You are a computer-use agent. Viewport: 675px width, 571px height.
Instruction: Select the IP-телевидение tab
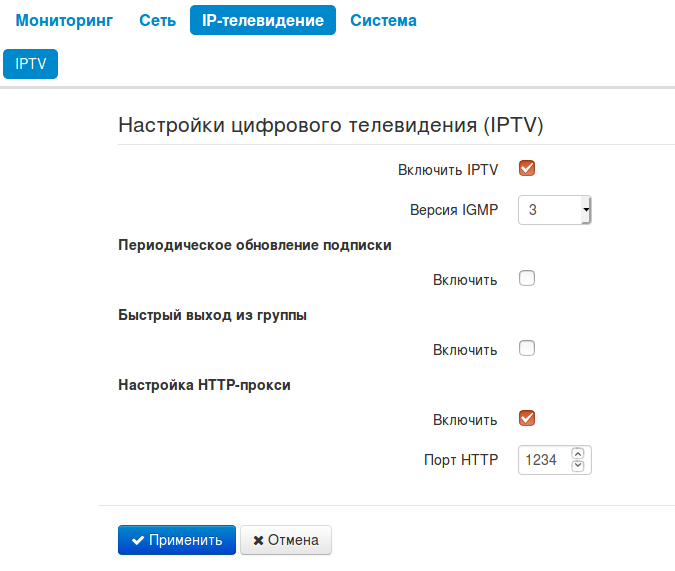[x=263, y=20]
